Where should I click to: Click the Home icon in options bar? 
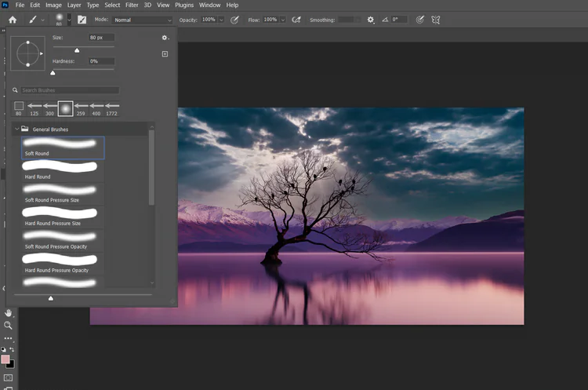tap(12, 19)
